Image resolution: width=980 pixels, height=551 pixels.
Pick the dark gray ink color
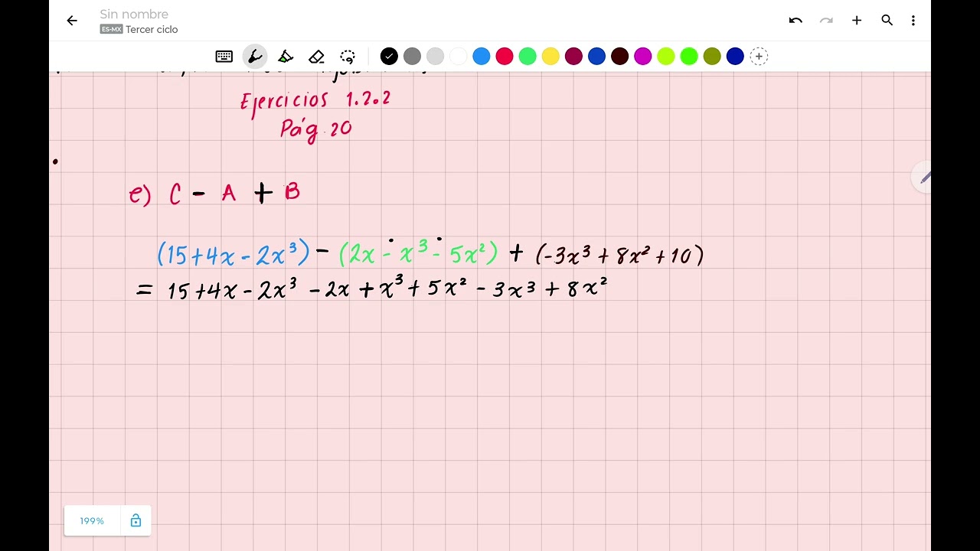coord(412,56)
